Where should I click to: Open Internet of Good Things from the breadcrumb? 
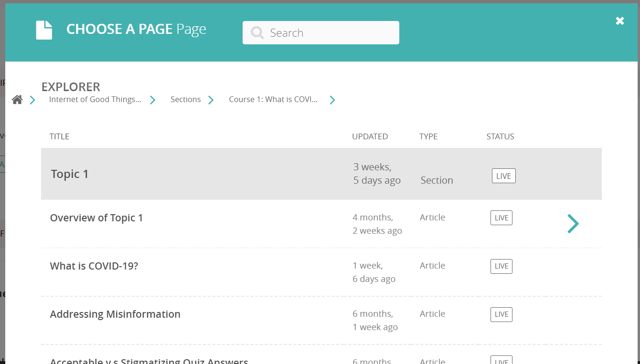click(x=94, y=99)
